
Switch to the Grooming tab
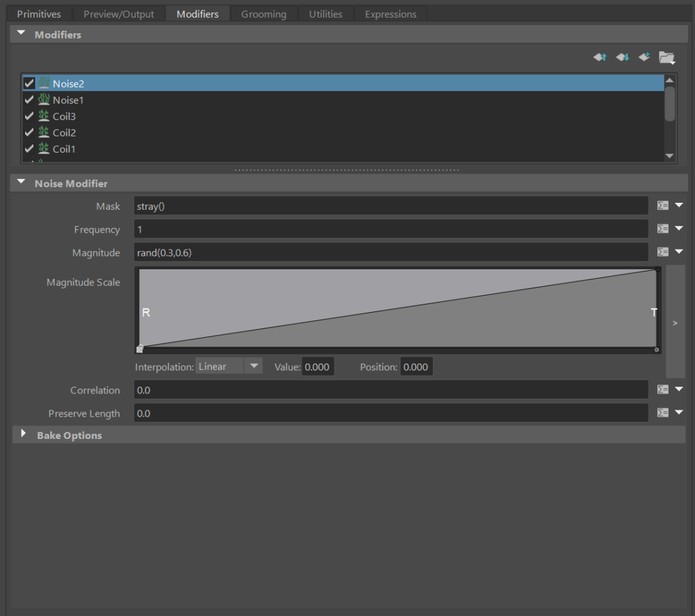(x=263, y=14)
